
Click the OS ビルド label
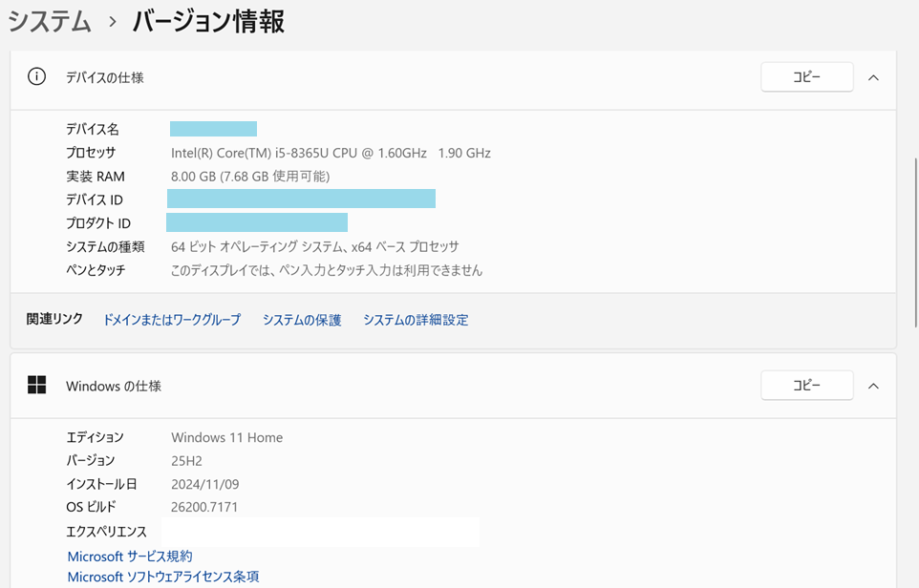(x=91, y=507)
